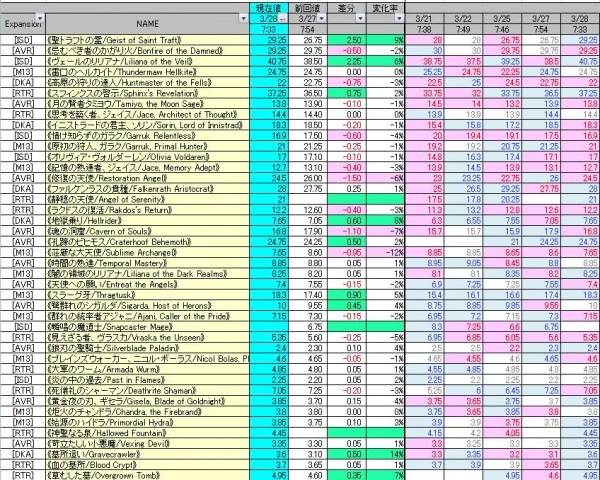Viewport: 600px width, 480px height.
Task: Select the Thragtusk name cell
Action: (x=147, y=295)
